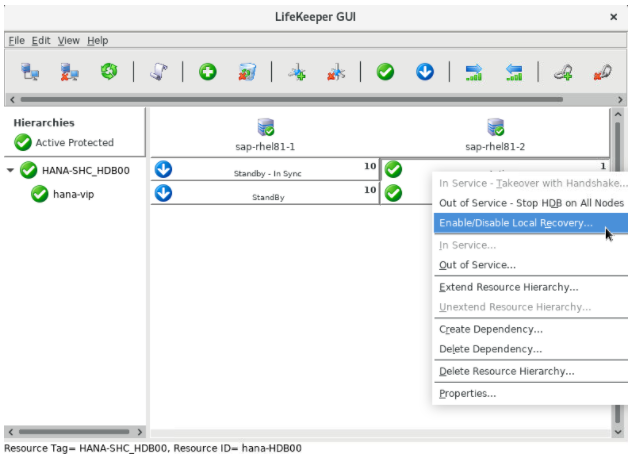This screenshot has width=638, height=460.
Task: Click the StandBy status text
Action: point(268,197)
